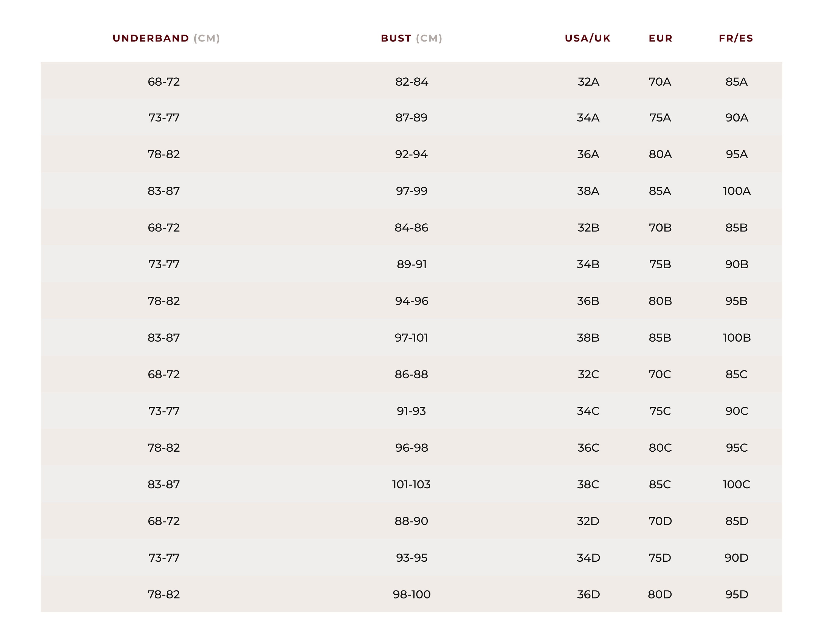Click the 80B EUR size cell

(660, 301)
